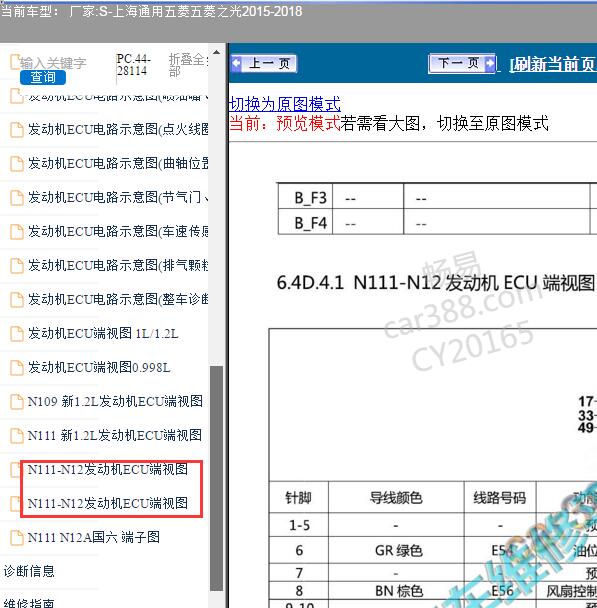Select second N111-N12发动机ECU端视图 entry
597x608 pixels.
click(x=108, y=503)
